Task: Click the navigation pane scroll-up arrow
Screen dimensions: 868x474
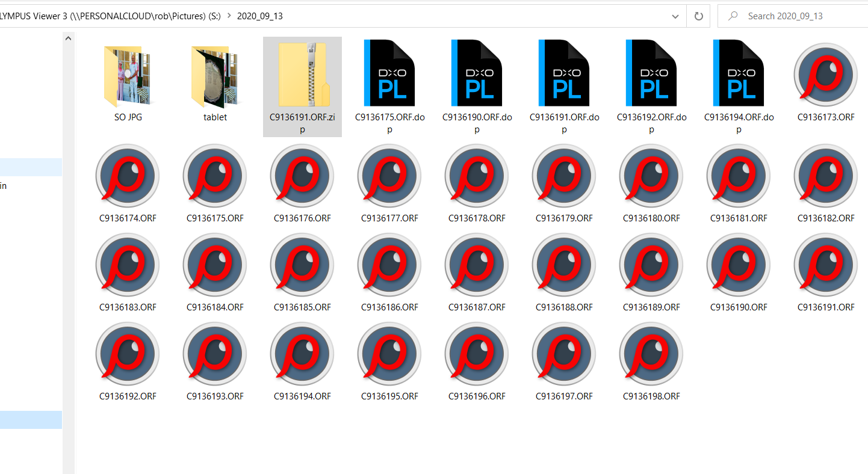Action: click(x=68, y=38)
